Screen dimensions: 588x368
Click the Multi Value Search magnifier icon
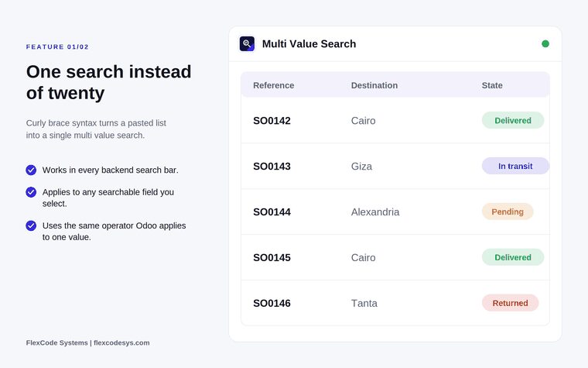[x=247, y=43]
